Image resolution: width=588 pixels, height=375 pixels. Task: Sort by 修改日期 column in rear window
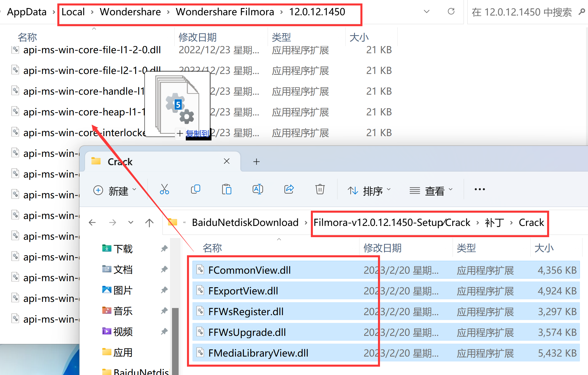tap(197, 37)
